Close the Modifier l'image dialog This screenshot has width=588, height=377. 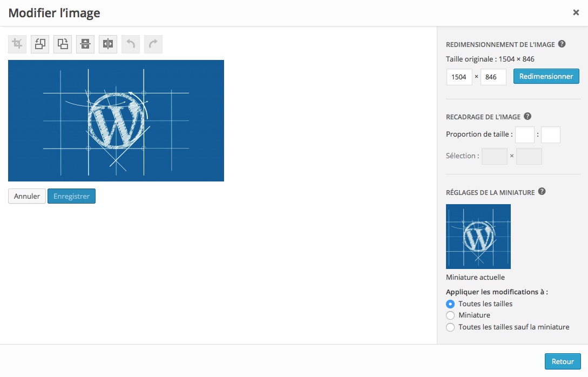coord(576,13)
